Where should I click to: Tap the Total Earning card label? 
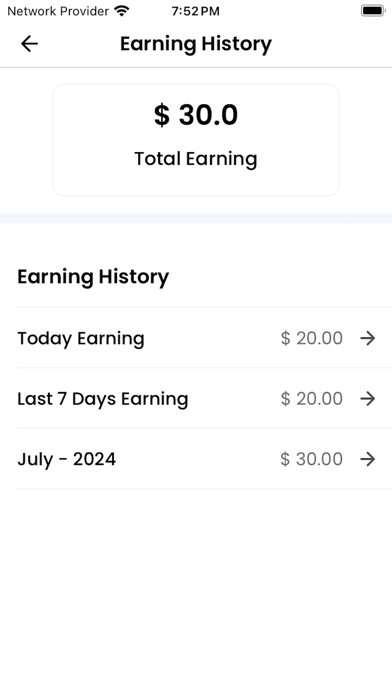(x=196, y=159)
